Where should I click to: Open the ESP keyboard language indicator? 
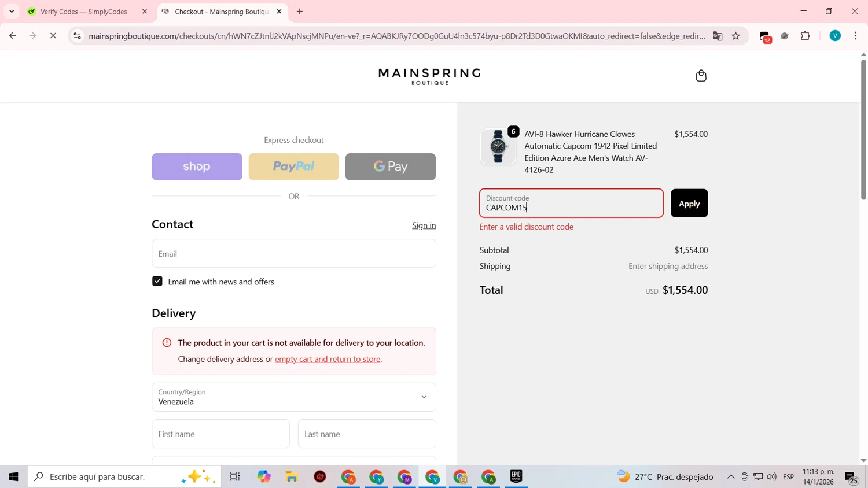788,477
